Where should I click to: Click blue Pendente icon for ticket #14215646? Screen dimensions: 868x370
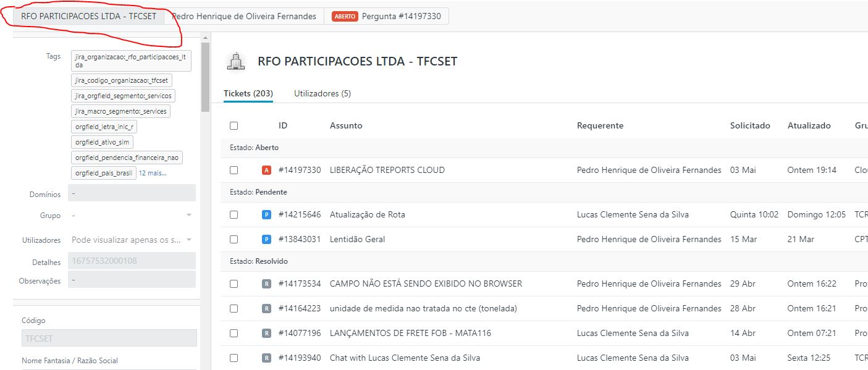coord(266,214)
